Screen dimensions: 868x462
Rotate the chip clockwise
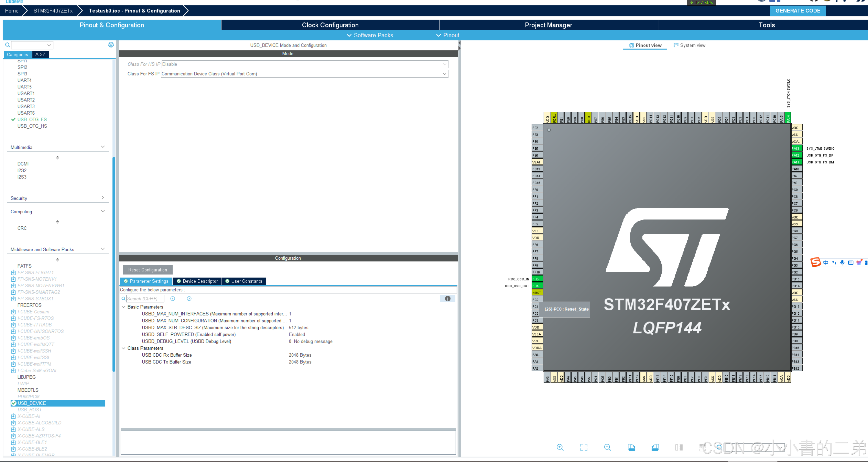[x=632, y=447]
